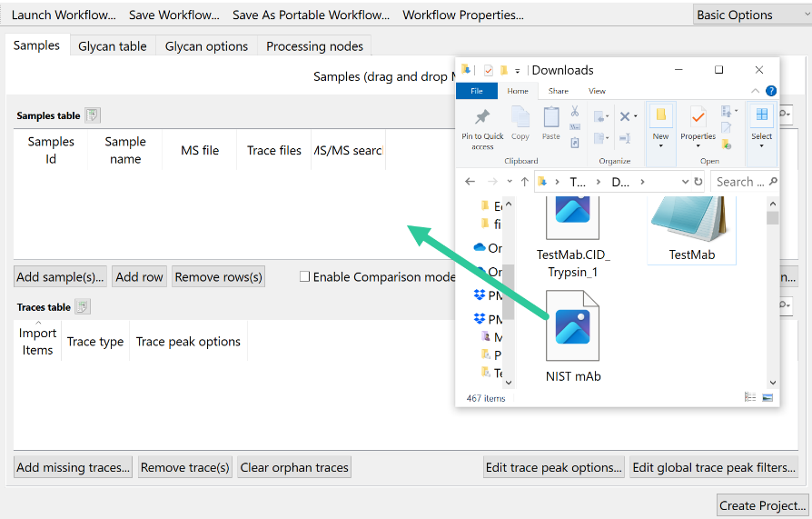The height and width of the screenshot is (519, 812).
Task: Click the Copy to icon in Organize
Action: tap(600, 138)
